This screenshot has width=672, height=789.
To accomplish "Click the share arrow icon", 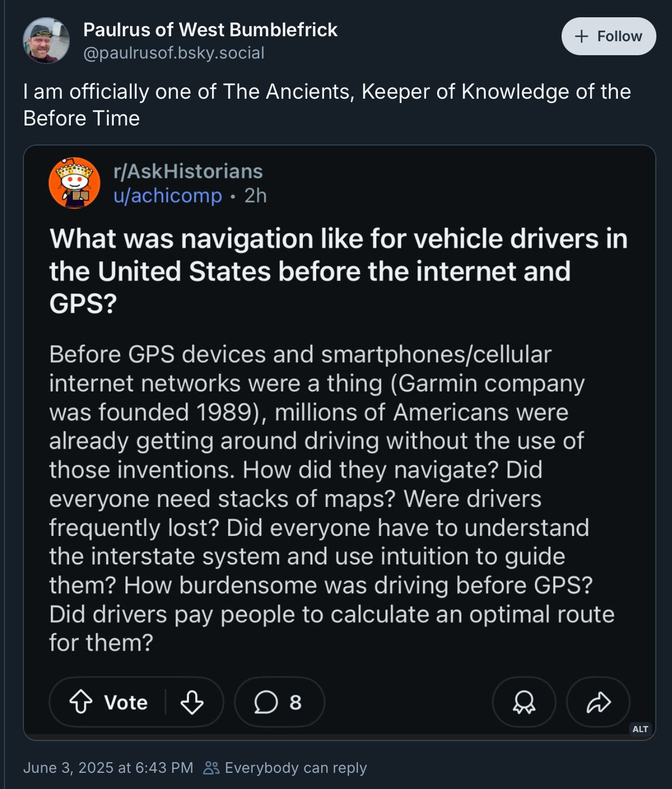I will [x=598, y=702].
